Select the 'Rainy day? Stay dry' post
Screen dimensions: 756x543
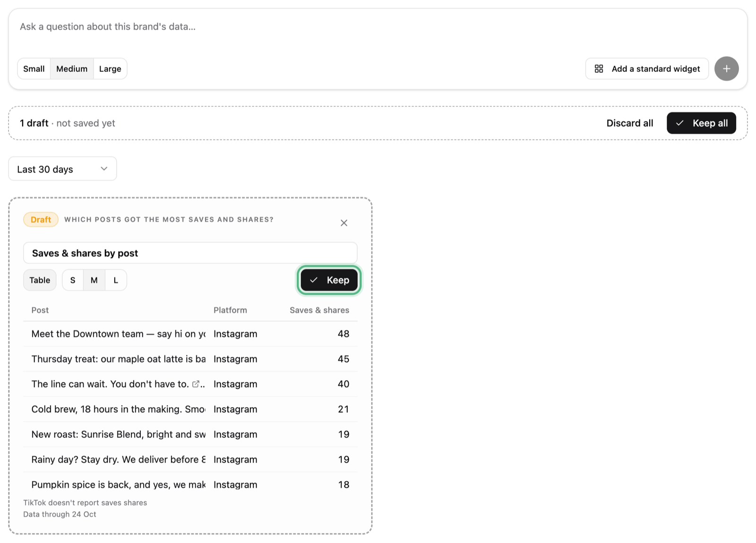coord(119,459)
